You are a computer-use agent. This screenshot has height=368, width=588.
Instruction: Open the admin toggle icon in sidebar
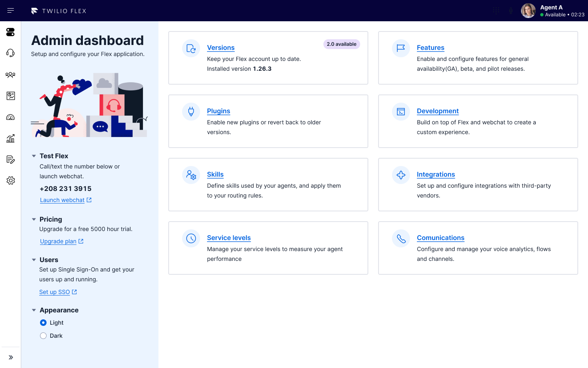[x=11, y=32]
